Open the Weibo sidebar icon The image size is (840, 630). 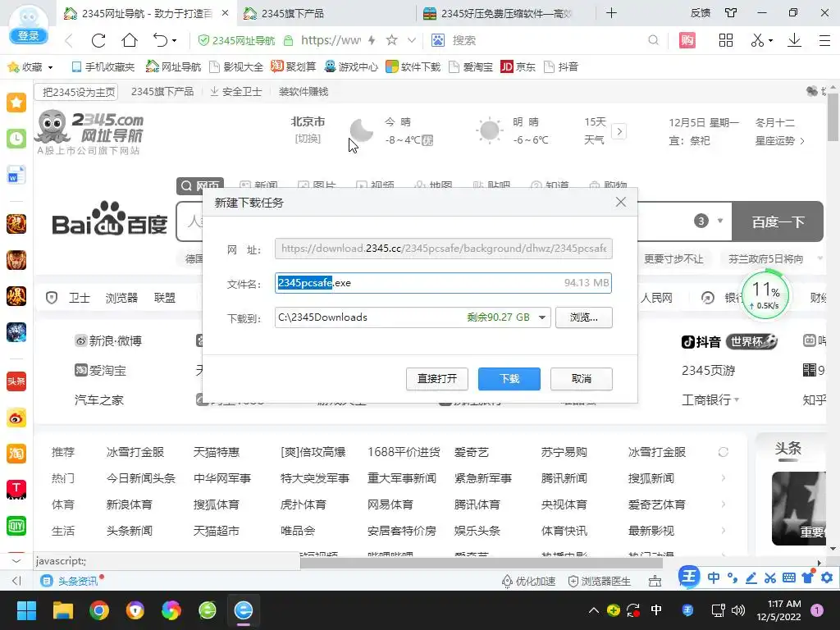coord(16,418)
